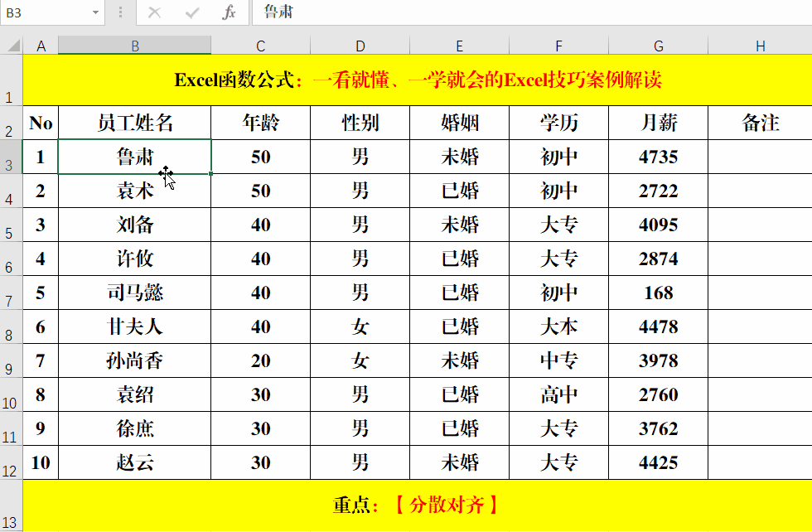812x532 pixels.
Task: Click the 备注 header cell
Action: pos(760,123)
